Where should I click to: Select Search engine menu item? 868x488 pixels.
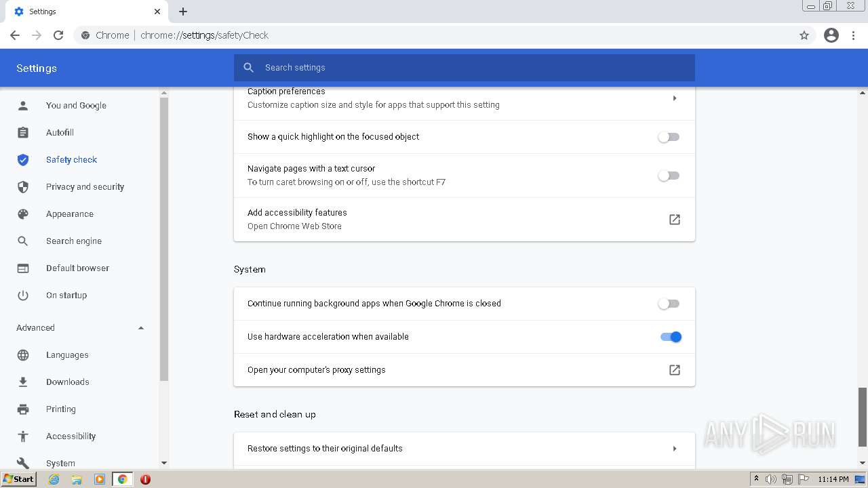[x=74, y=241]
